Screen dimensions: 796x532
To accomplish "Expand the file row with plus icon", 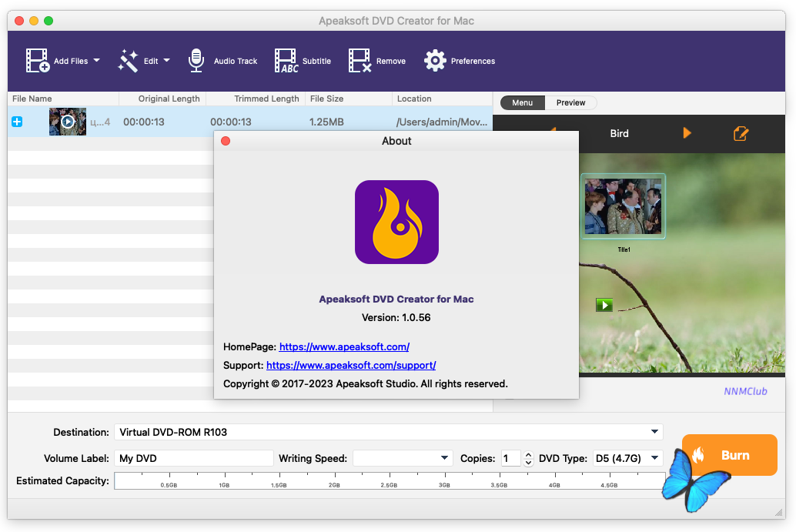I will (17, 122).
